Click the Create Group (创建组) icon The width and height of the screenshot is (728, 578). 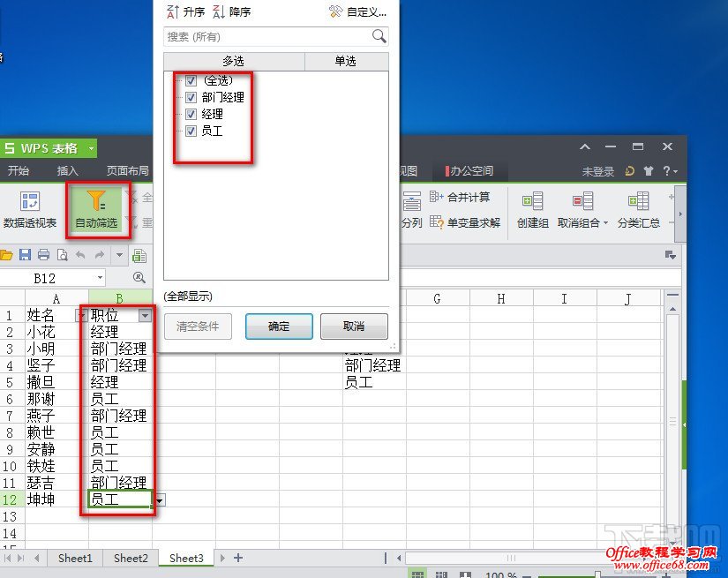tap(532, 201)
